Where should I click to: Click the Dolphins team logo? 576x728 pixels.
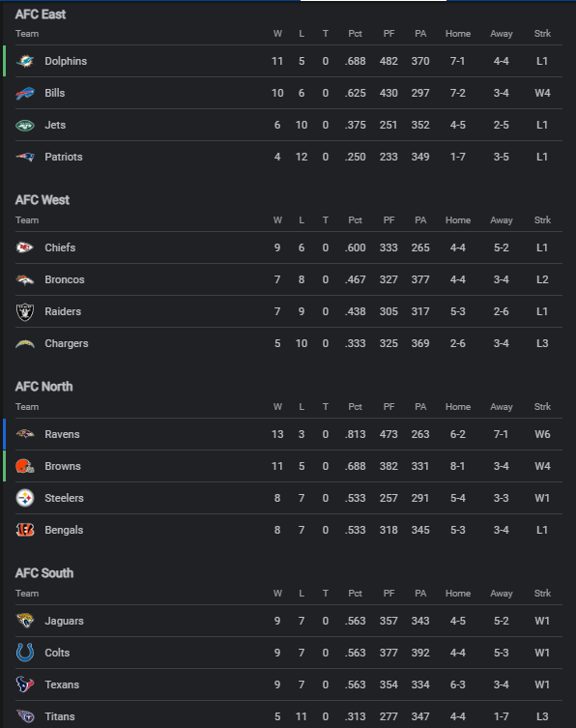(x=25, y=61)
